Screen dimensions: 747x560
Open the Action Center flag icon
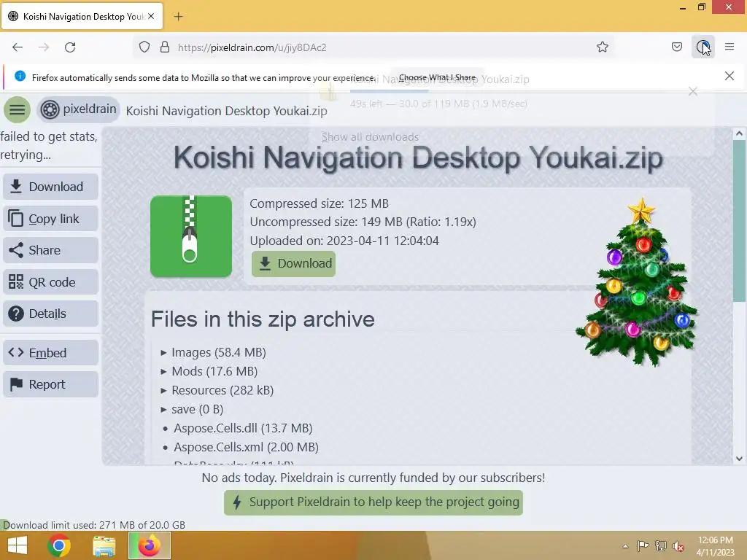pos(643,545)
